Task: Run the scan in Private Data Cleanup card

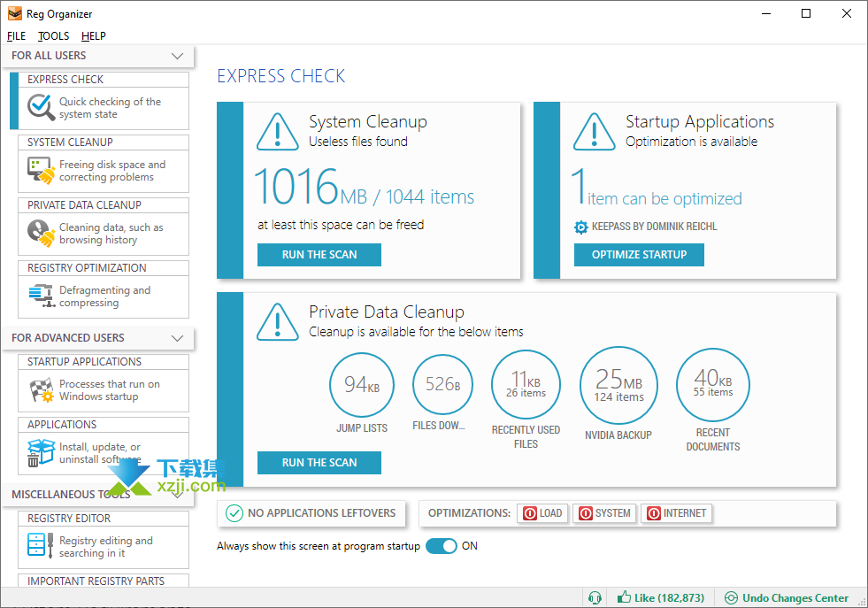Action: (x=319, y=463)
